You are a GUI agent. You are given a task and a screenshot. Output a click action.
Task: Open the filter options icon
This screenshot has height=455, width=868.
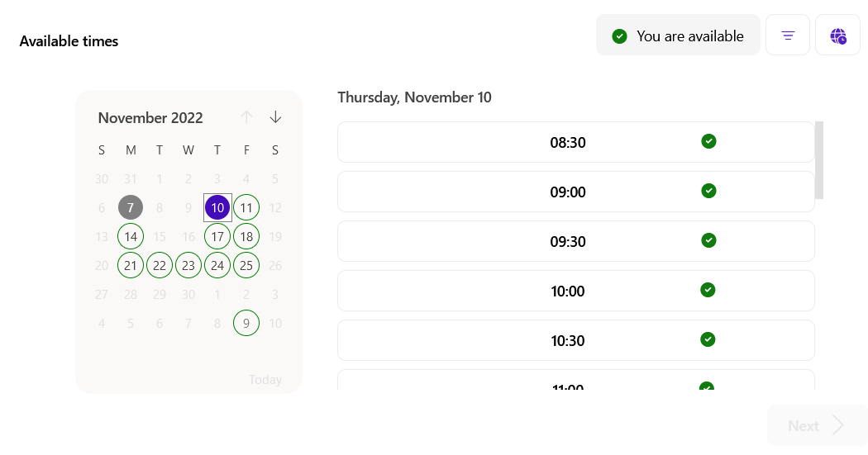788,36
